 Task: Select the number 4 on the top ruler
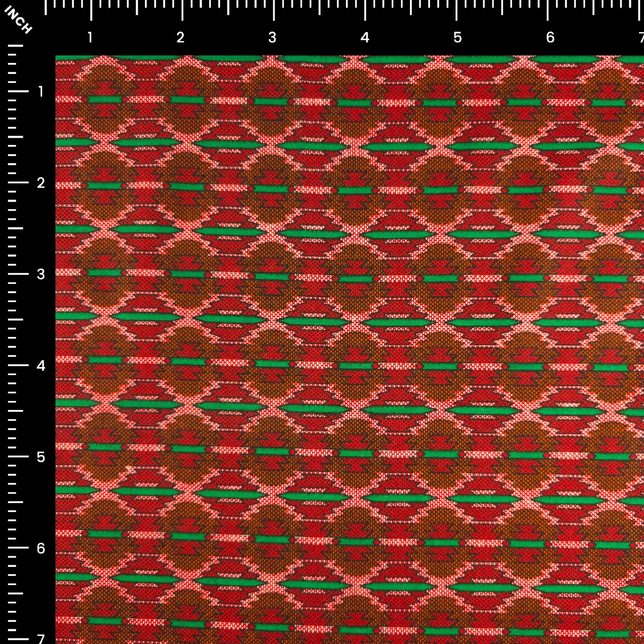tap(365, 37)
